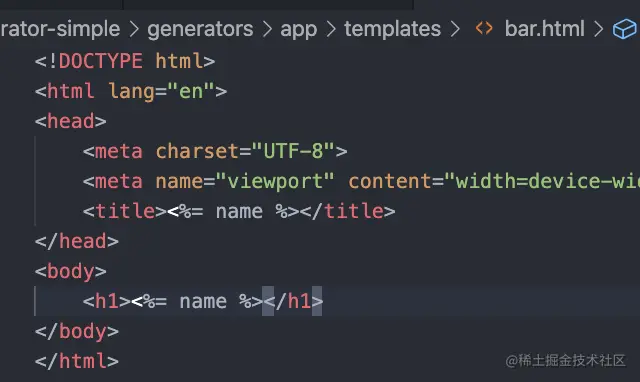Expand the chevron after app breadcrumb
The image size is (640, 382).
click(x=331, y=29)
